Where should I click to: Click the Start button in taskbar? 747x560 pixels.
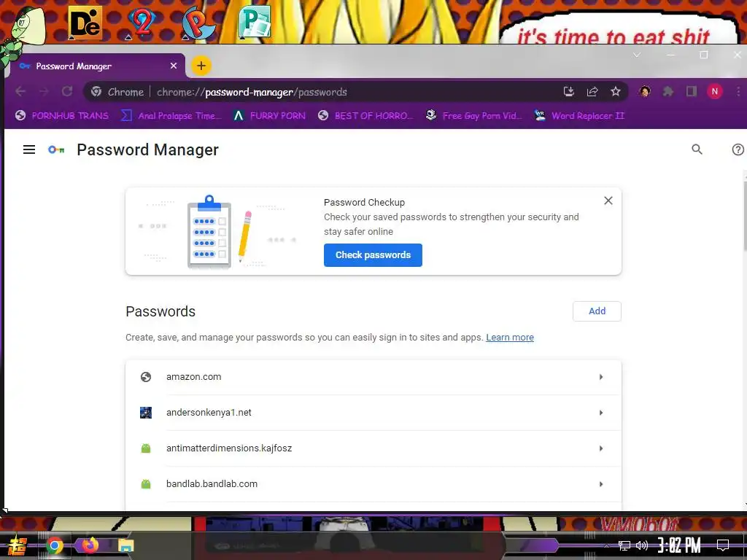(16, 545)
